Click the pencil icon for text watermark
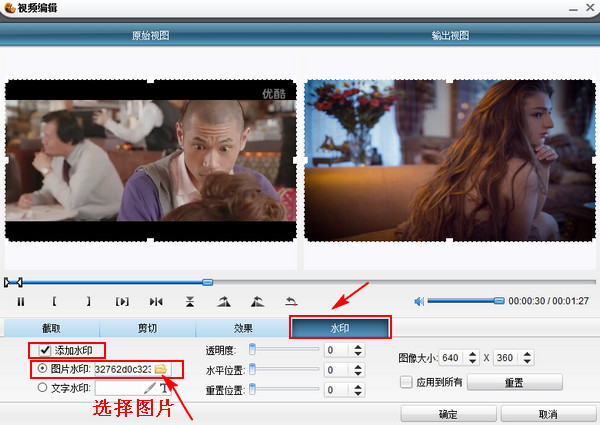The image size is (600, 425). [x=150, y=388]
